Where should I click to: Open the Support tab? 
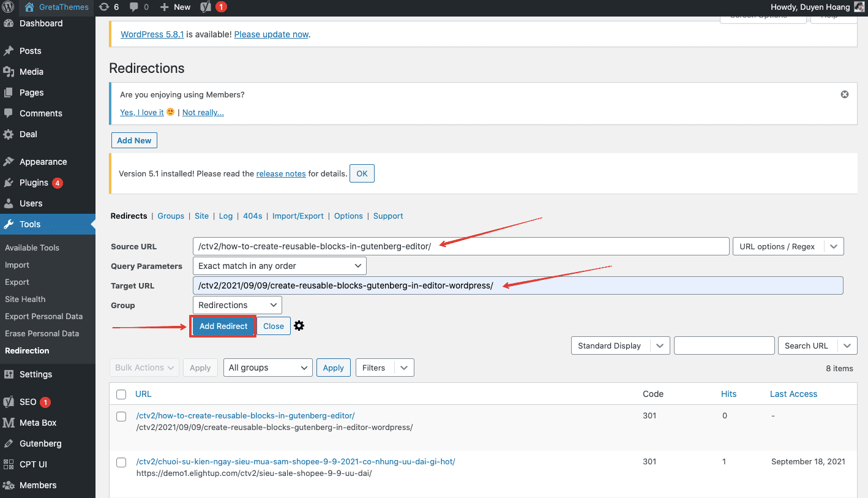(x=388, y=216)
